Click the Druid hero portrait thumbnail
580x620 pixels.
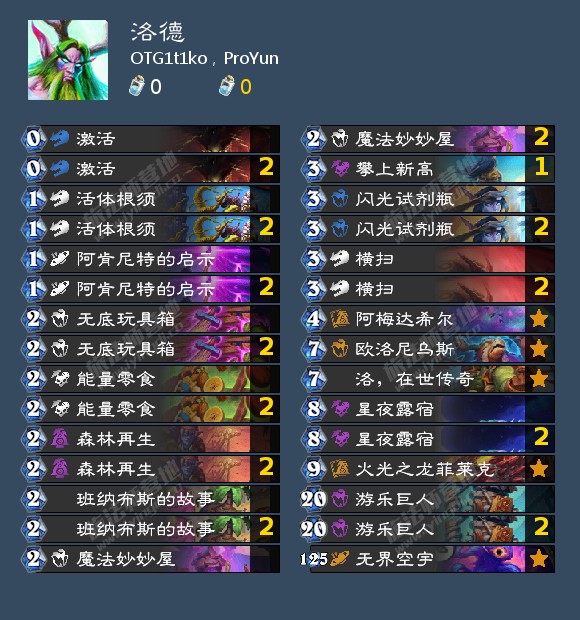(x=68, y=60)
